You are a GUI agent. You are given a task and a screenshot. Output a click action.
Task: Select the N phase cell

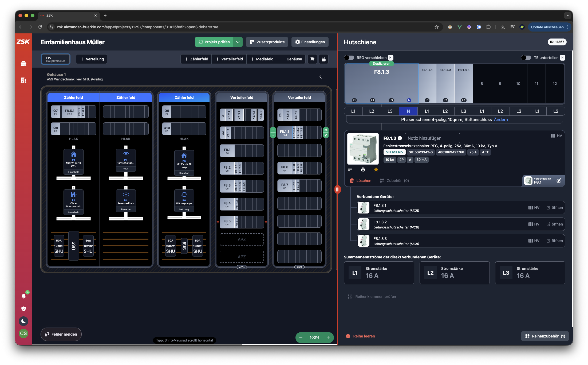click(408, 111)
